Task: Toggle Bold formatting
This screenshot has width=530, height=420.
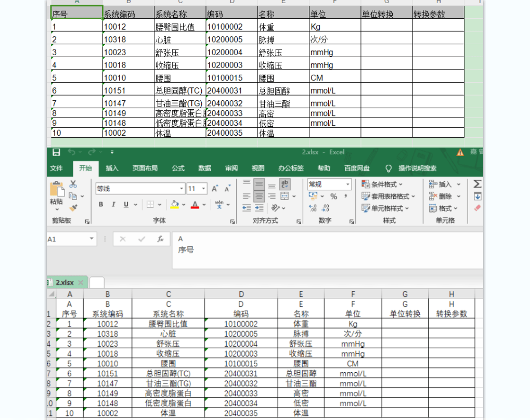Action: 100,204
